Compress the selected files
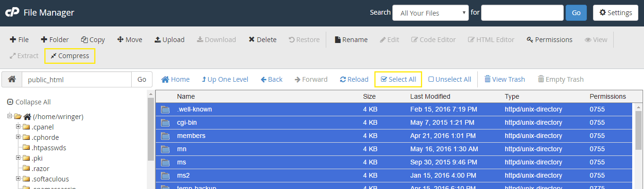 point(70,56)
